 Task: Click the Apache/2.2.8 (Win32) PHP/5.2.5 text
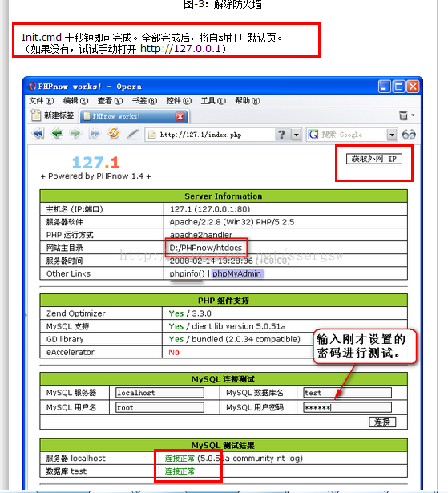tap(232, 222)
